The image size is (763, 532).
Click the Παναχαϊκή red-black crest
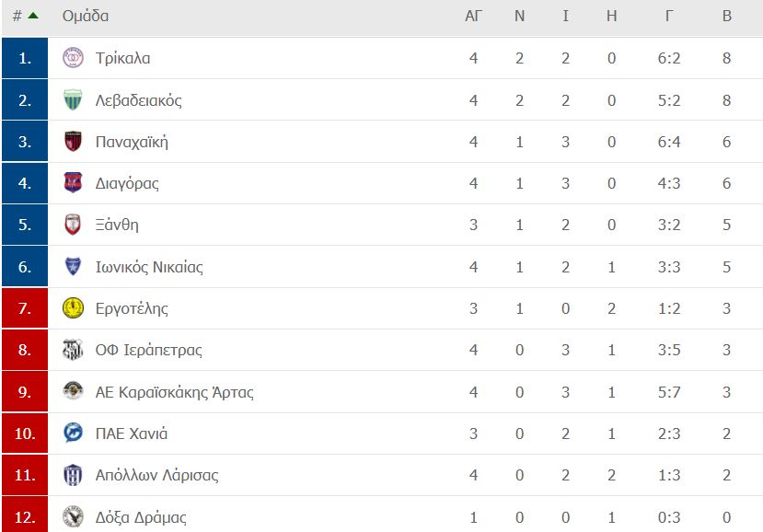point(73,142)
